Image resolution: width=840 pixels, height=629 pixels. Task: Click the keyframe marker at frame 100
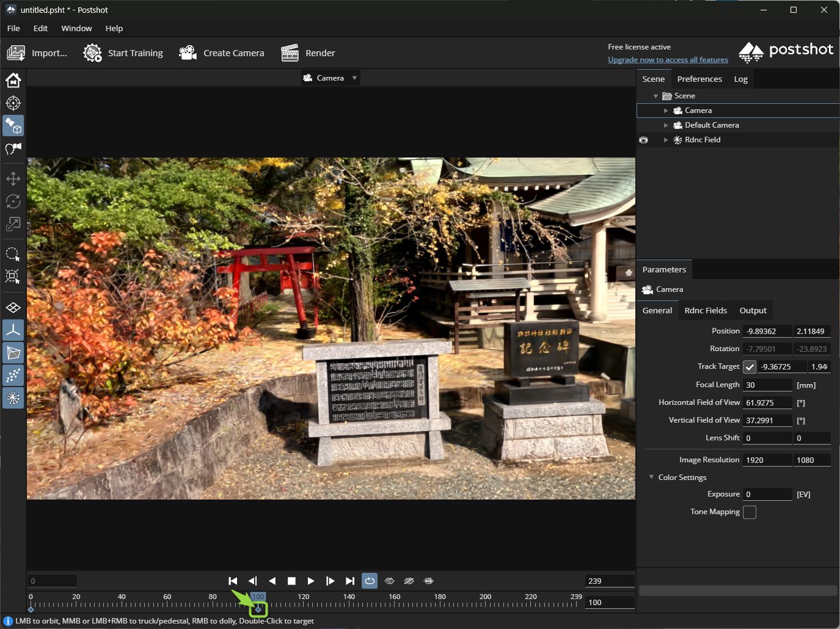(258, 609)
